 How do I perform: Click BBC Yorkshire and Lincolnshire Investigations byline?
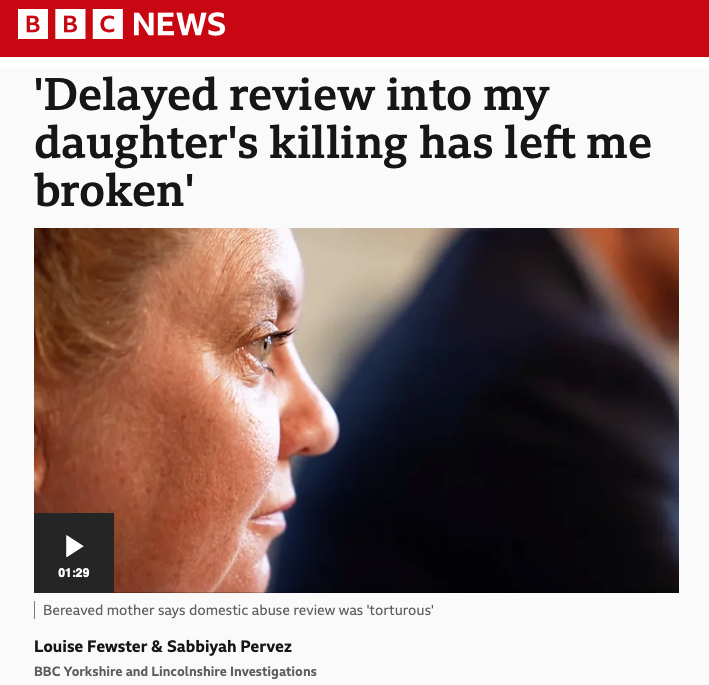pyautogui.click(x=175, y=671)
